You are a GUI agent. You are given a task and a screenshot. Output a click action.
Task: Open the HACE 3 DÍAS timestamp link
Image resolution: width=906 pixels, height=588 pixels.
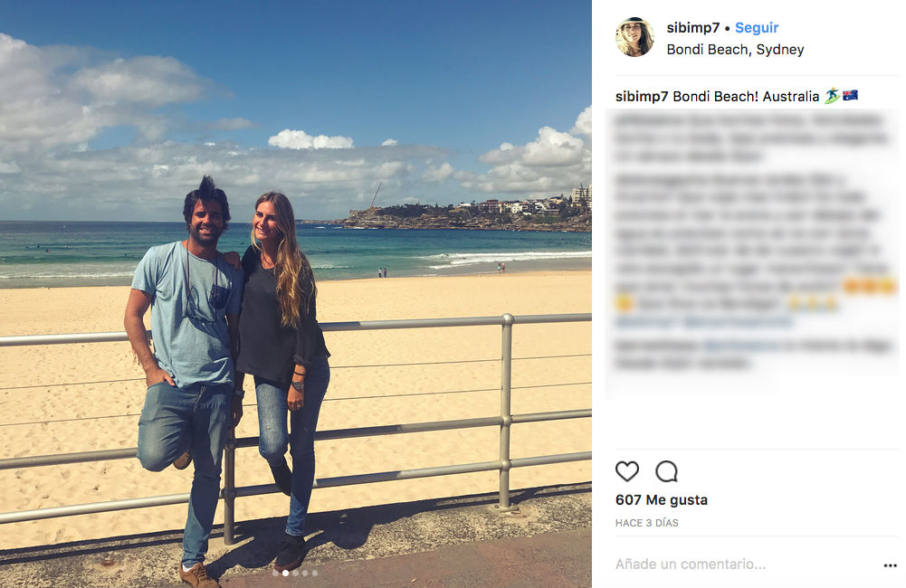click(646, 523)
